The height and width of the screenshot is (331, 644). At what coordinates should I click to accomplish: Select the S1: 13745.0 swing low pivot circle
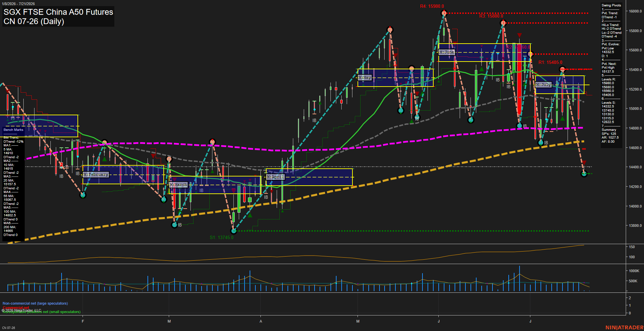[234, 231]
